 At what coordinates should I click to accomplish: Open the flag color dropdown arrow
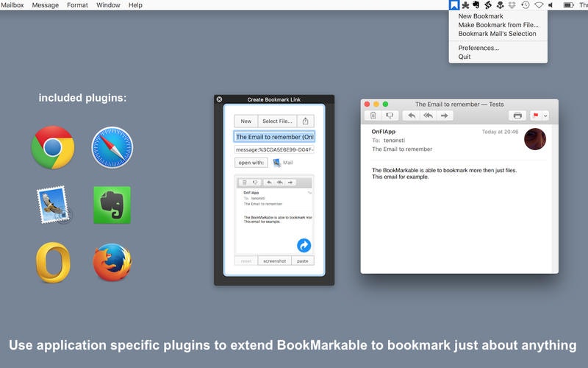tap(545, 116)
